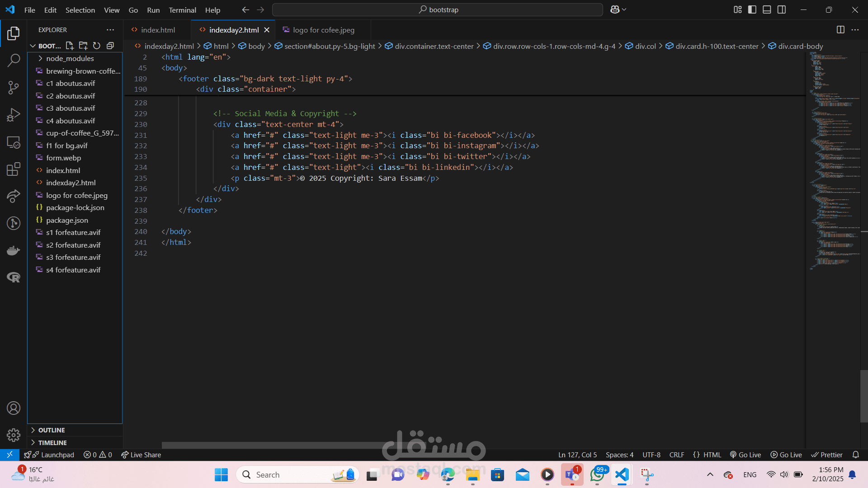This screenshot has width=868, height=488.
Task: Open the Run and Debug view
Action: click(x=14, y=115)
